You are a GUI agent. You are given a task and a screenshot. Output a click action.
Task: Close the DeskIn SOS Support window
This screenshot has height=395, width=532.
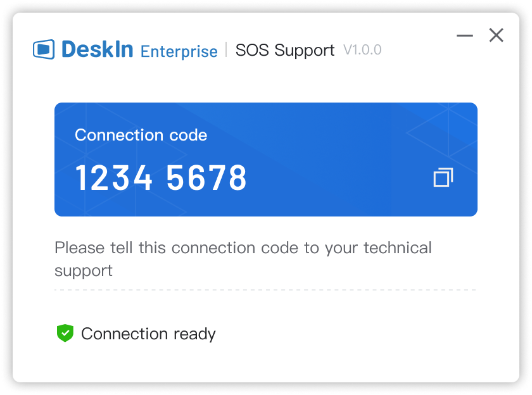497,35
